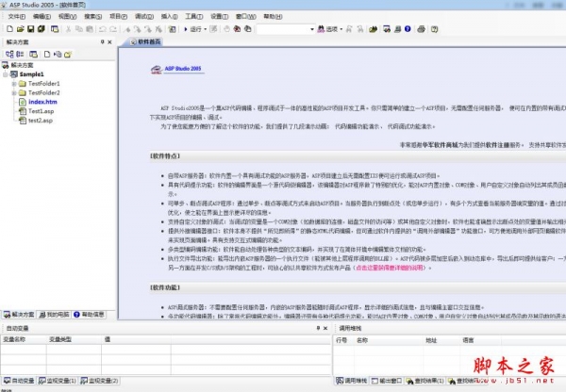Switch to the 解决方案 bottom tab of left panel
This screenshot has height=392, width=566.
point(19,315)
